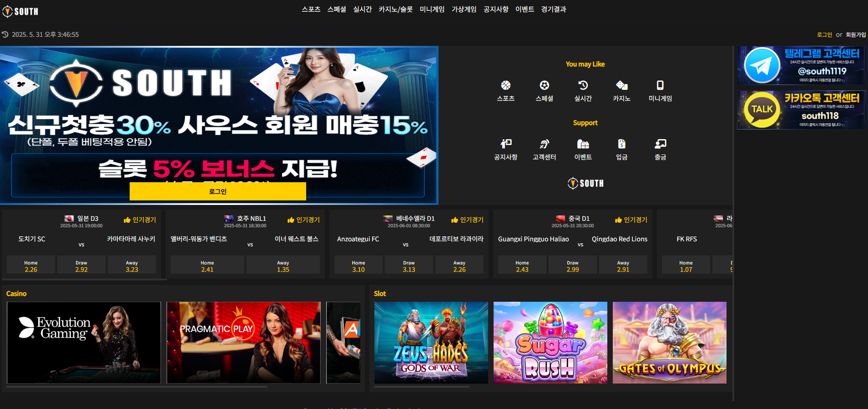The image size is (868, 409).
Task: Click the Australia flag on 호주 NBL1
Action: 229,219
